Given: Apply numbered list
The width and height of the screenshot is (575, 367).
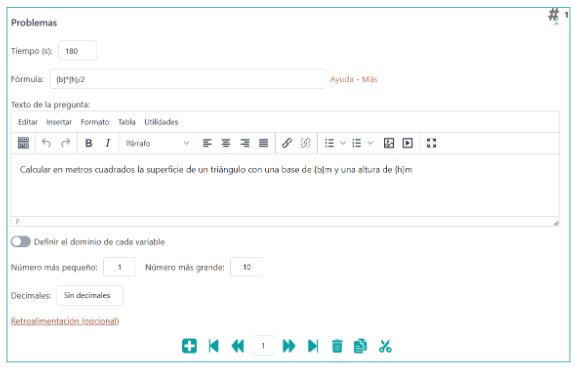Looking at the screenshot, I should point(356,143).
